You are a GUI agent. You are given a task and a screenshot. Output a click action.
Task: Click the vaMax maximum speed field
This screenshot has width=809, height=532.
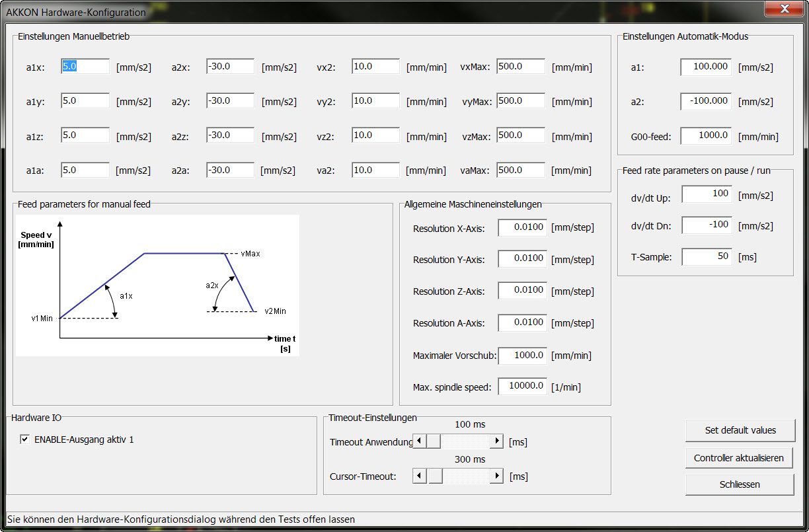(521, 170)
